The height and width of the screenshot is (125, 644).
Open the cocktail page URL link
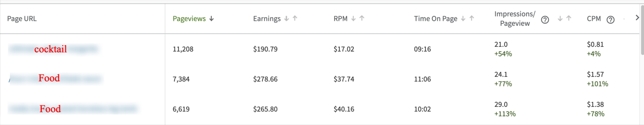53,49
